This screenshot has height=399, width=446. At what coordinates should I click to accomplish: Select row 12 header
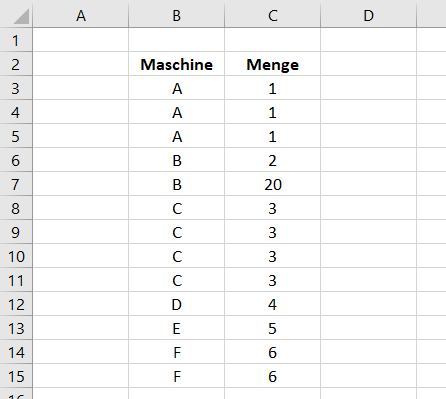tap(16, 304)
